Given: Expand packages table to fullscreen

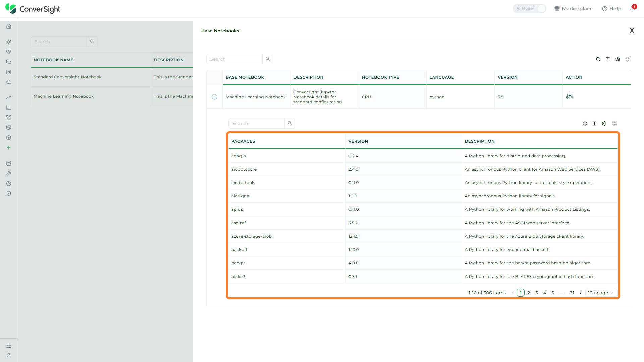Looking at the screenshot, I should point(614,124).
